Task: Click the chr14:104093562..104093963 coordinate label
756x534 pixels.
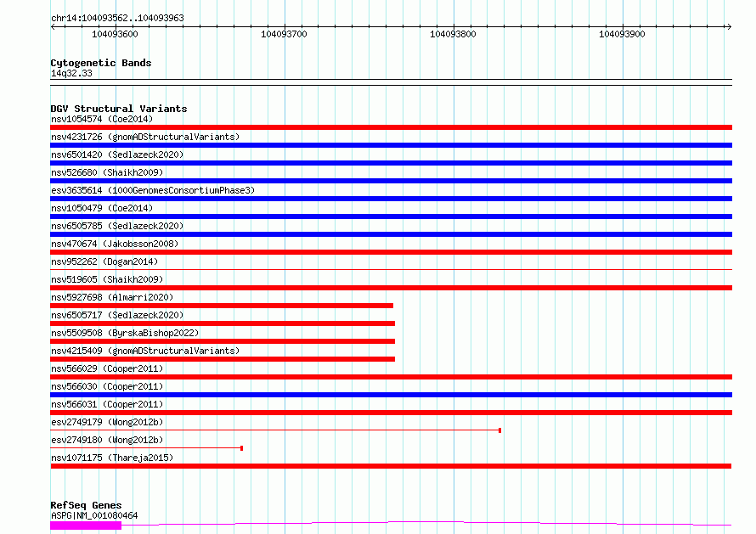Action: pos(117,18)
